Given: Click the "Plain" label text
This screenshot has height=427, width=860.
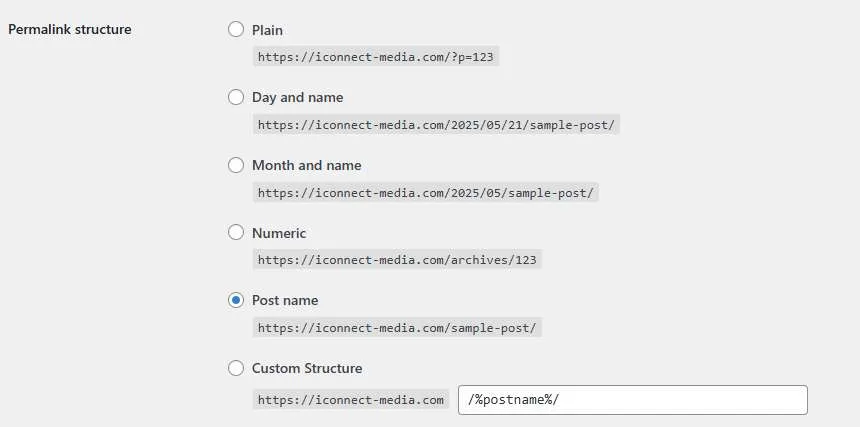Looking at the screenshot, I should (267, 30).
